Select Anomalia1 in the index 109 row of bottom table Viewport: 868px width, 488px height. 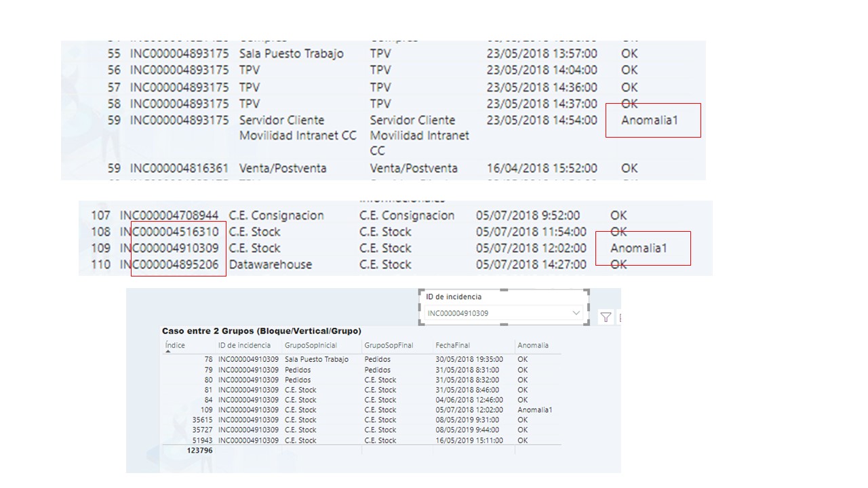[535, 410]
